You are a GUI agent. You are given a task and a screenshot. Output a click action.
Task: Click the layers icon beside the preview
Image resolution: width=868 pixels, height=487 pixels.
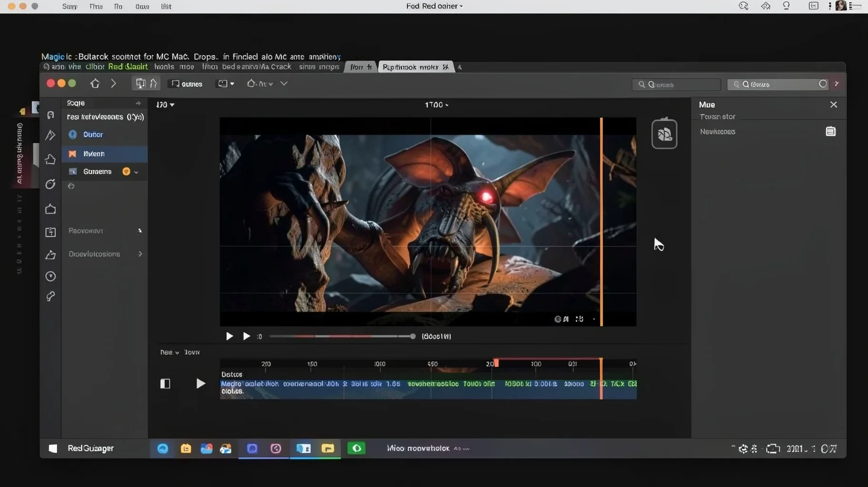(664, 134)
